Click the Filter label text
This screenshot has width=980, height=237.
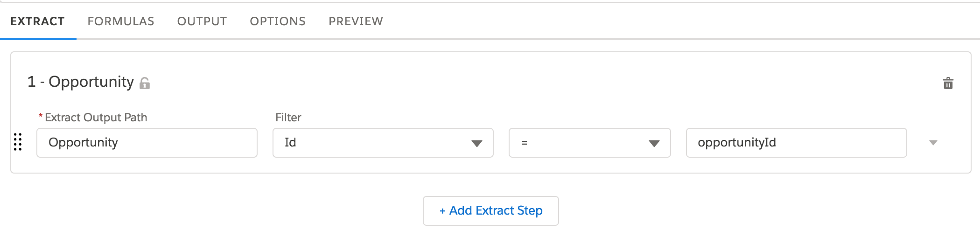288,118
